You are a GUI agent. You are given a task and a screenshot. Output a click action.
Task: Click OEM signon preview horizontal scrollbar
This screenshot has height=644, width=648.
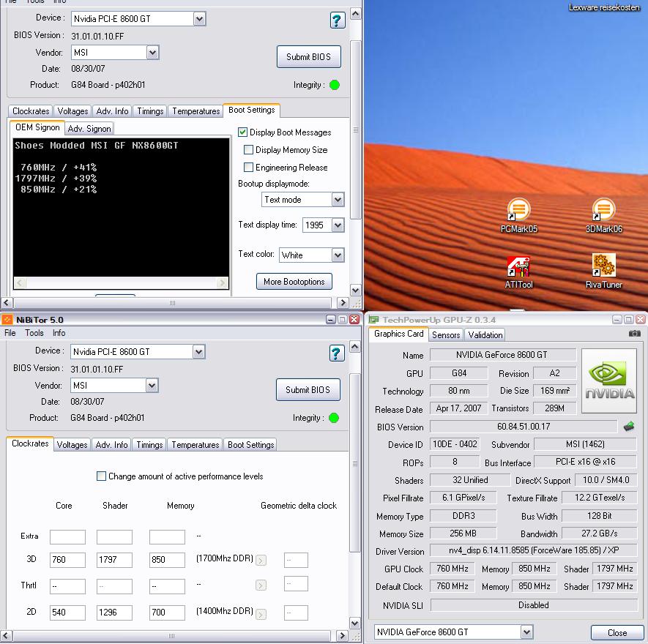pyautogui.click(x=121, y=282)
